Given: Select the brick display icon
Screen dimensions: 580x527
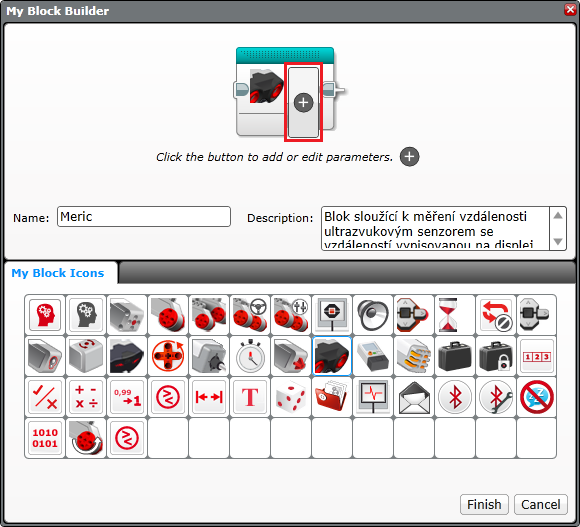Looking at the screenshot, I should point(332,315).
